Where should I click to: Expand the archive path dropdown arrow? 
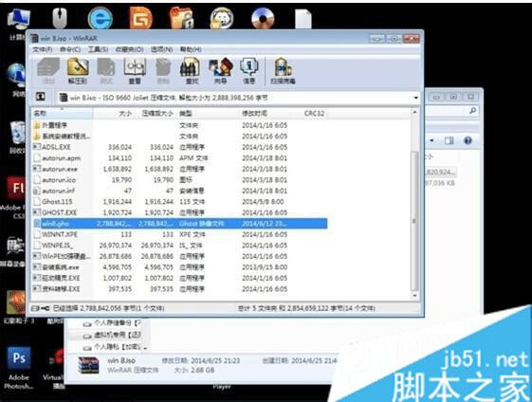[415, 98]
